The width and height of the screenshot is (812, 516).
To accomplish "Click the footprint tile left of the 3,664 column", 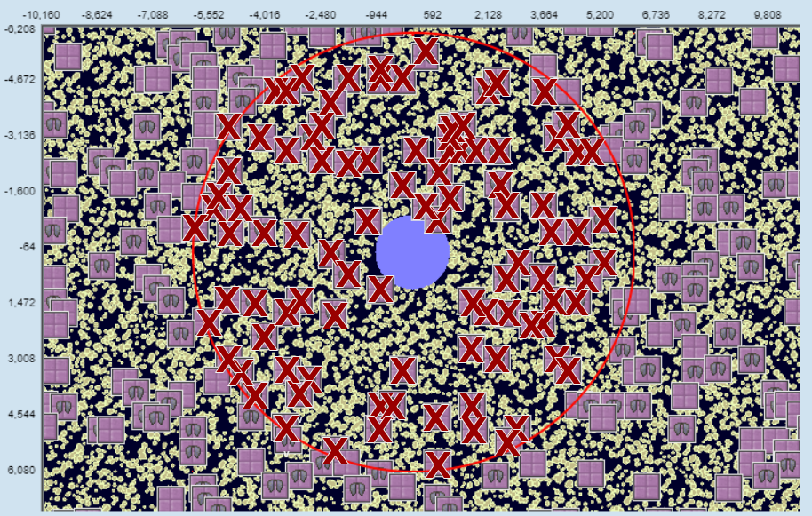I will (521, 35).
